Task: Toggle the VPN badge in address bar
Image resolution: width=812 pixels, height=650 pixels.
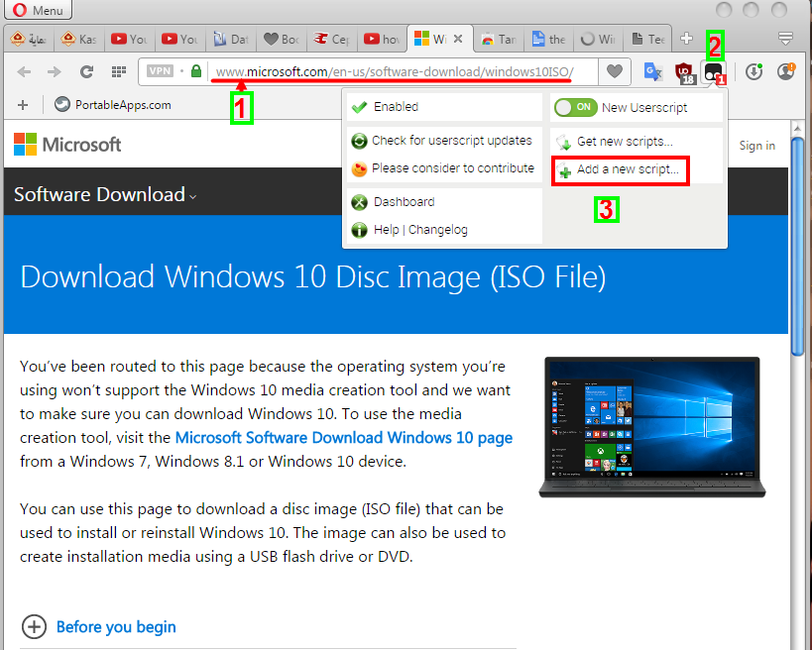Action: [160, 71]
